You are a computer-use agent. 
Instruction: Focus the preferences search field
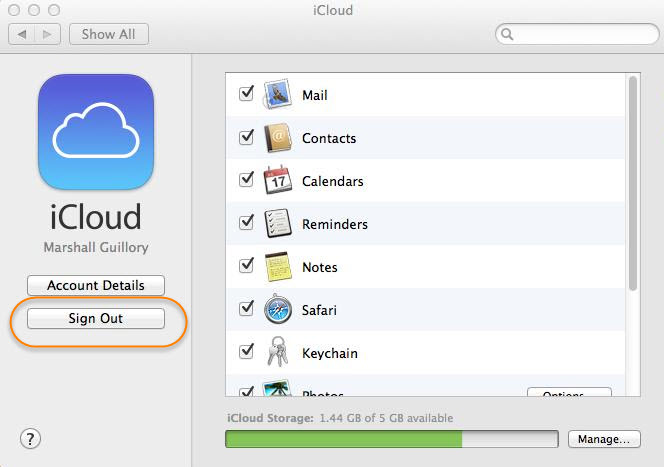coord(577,34)
